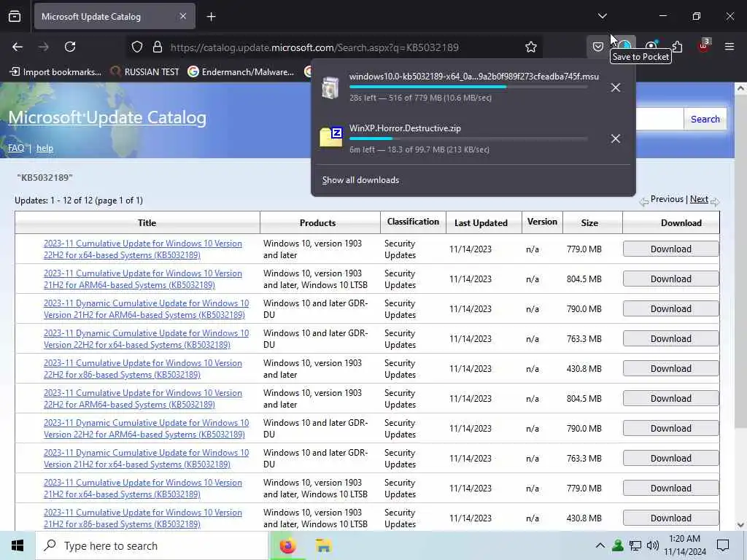Sort by the Products column header
The width and height of the screenshot is (747, 560).
pos(318,223)
